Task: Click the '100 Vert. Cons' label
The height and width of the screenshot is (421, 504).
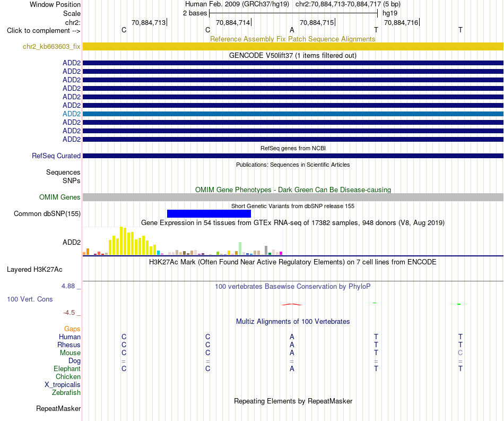Action: 30,299
